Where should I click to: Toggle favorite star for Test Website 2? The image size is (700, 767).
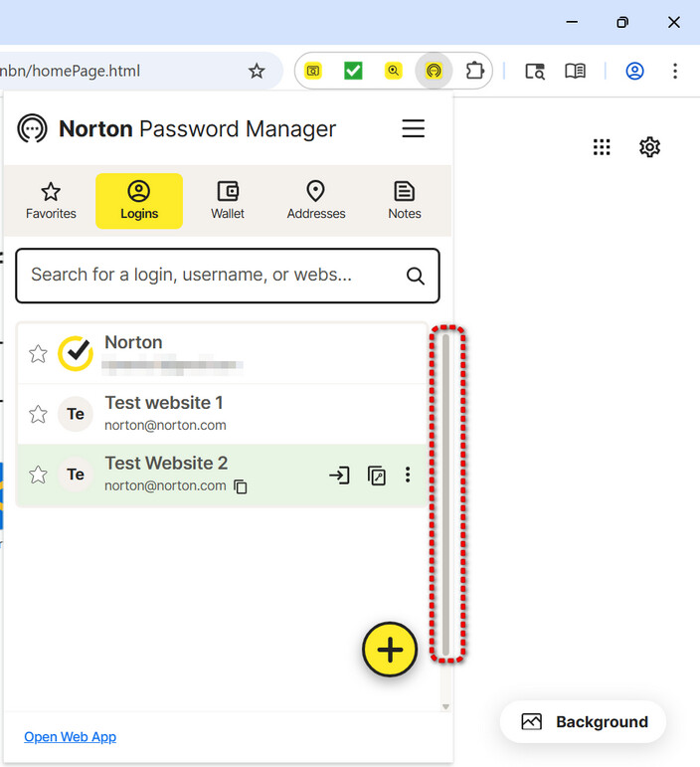click(38, 475)
